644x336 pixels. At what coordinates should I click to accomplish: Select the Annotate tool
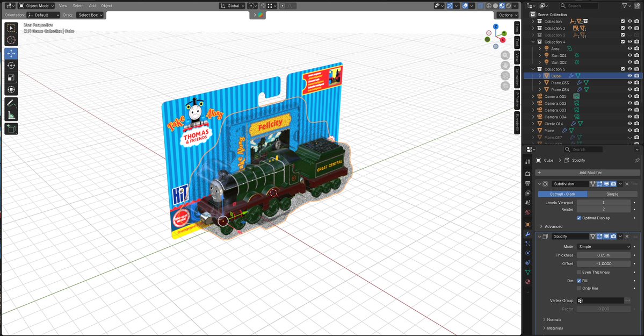click(x=11, y=103)
